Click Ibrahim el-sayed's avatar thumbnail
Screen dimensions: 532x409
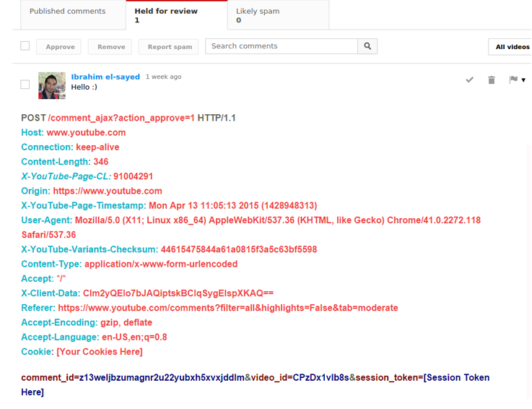pos(52,85)
